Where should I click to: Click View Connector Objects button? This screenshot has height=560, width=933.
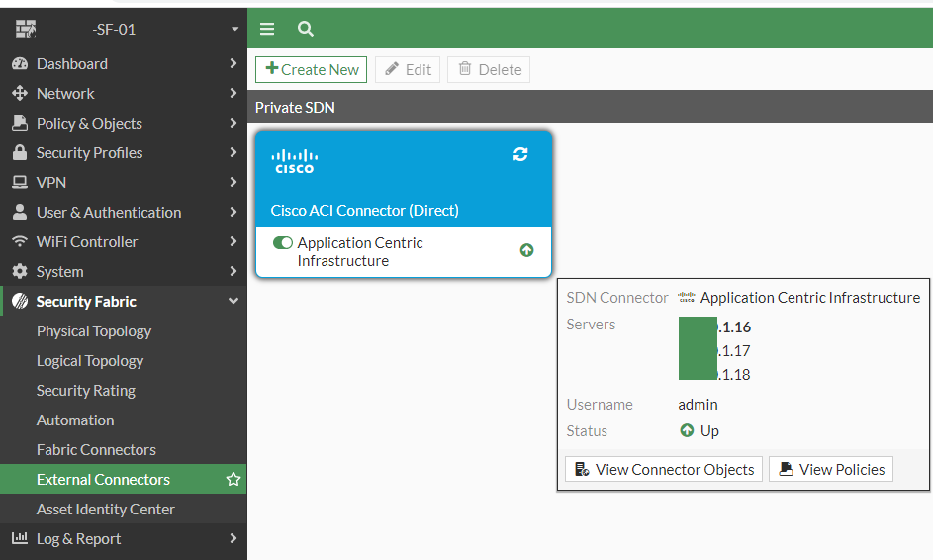coord(664,470)
